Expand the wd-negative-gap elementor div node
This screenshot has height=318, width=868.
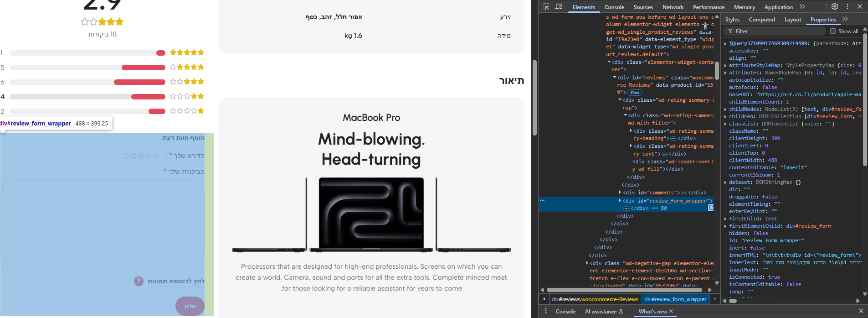[587, 263]
